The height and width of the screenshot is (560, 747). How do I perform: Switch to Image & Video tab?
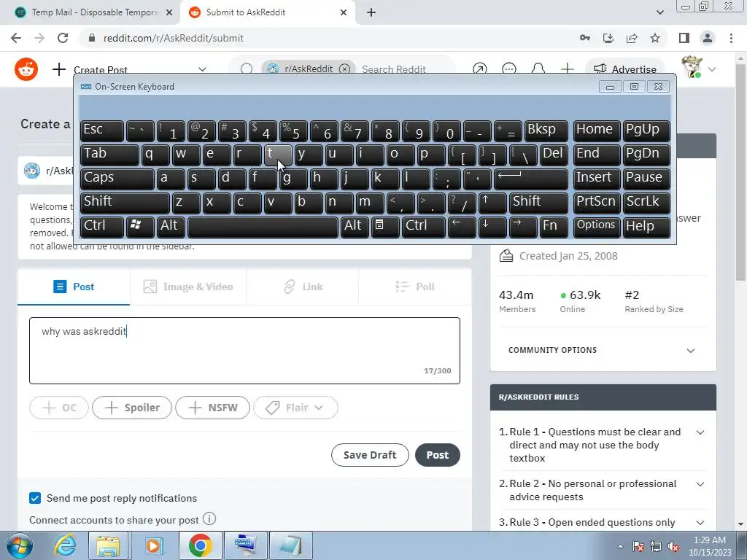[188, 287]
